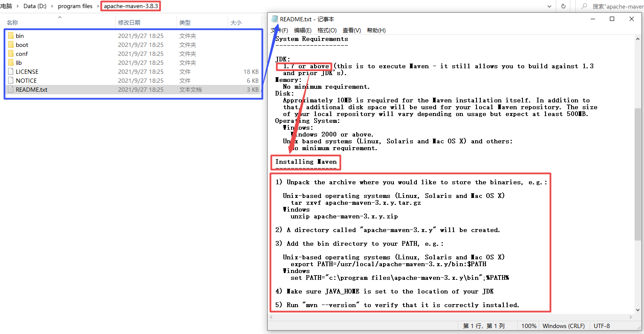Open the address bar history dropdown
This screenshot has height=334, width=644.
pos(550,6)
